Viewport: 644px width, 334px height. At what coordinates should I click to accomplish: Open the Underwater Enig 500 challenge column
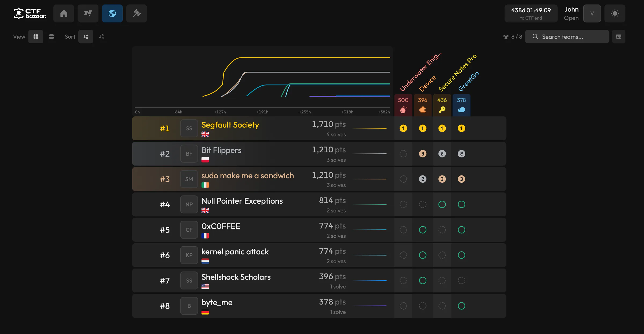pyautogui.click(x=403, y=105)
